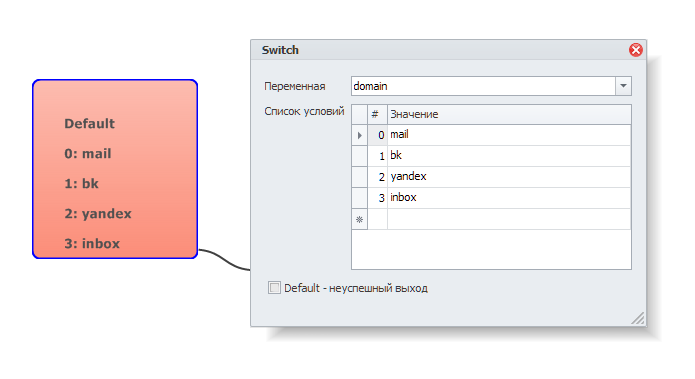The height and width of the screenshot is (379, 695).
Task: Click row header of the yandex row
Action: [x=359, y=177]
